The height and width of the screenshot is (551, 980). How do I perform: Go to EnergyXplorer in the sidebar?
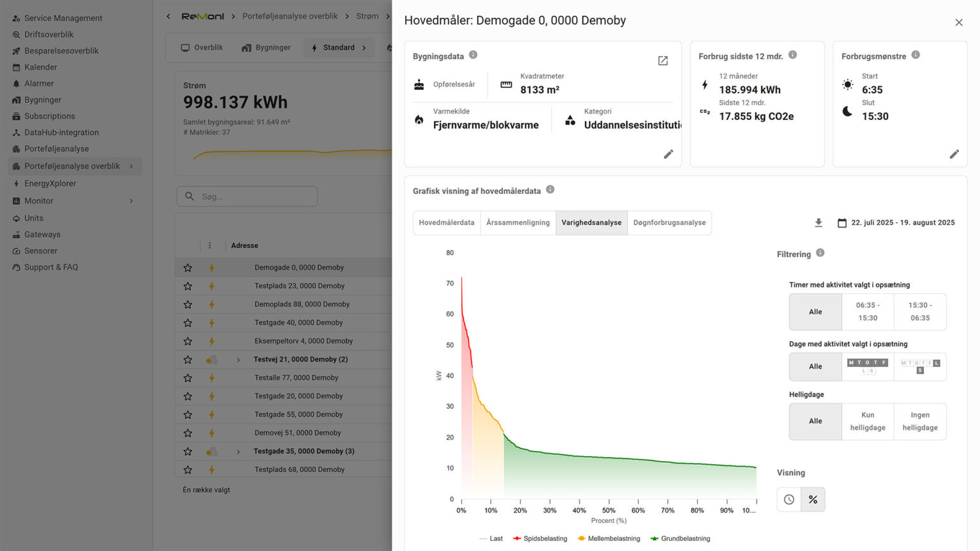pyautogui.click(x=50, y=184)
